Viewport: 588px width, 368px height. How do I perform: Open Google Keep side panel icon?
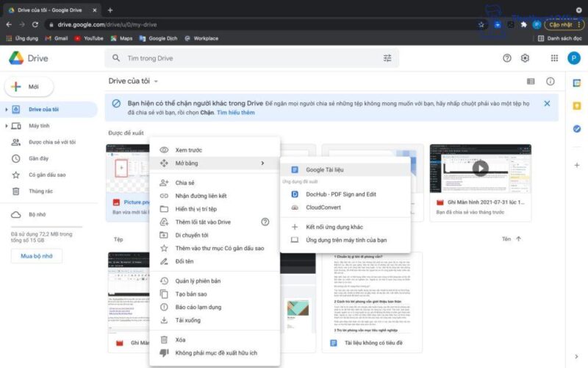pyautogui.click(x=577, y=106)
